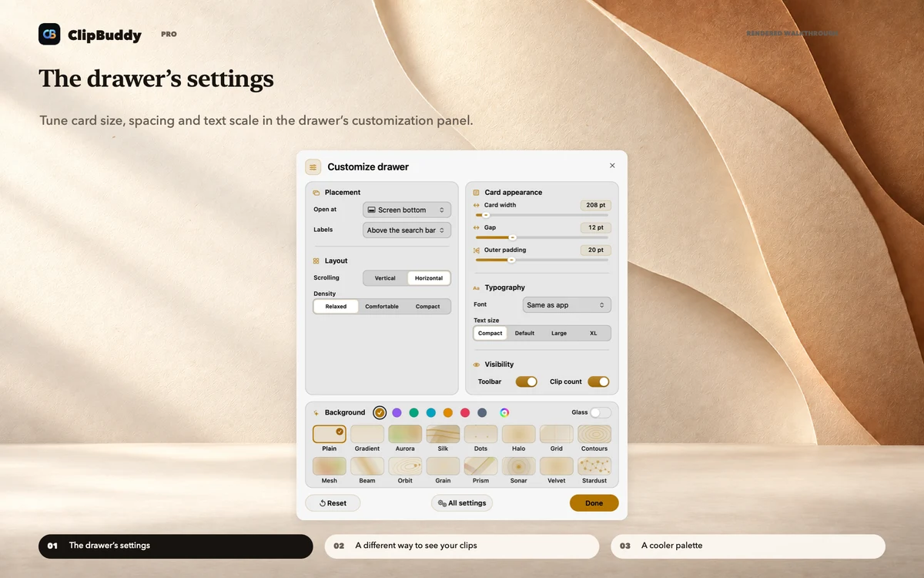Set text size to Default
924x578 pixels.
pos(524,334)
